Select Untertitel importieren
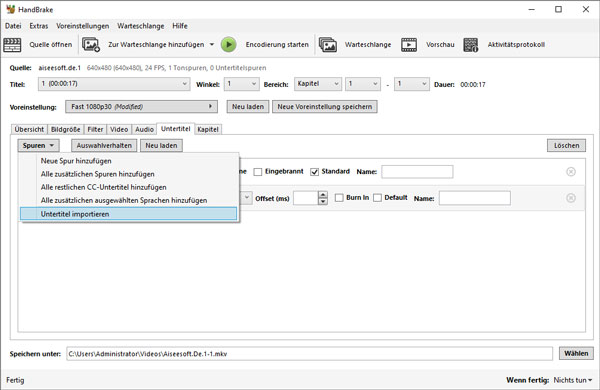600x390 pixels. [129, 214]
